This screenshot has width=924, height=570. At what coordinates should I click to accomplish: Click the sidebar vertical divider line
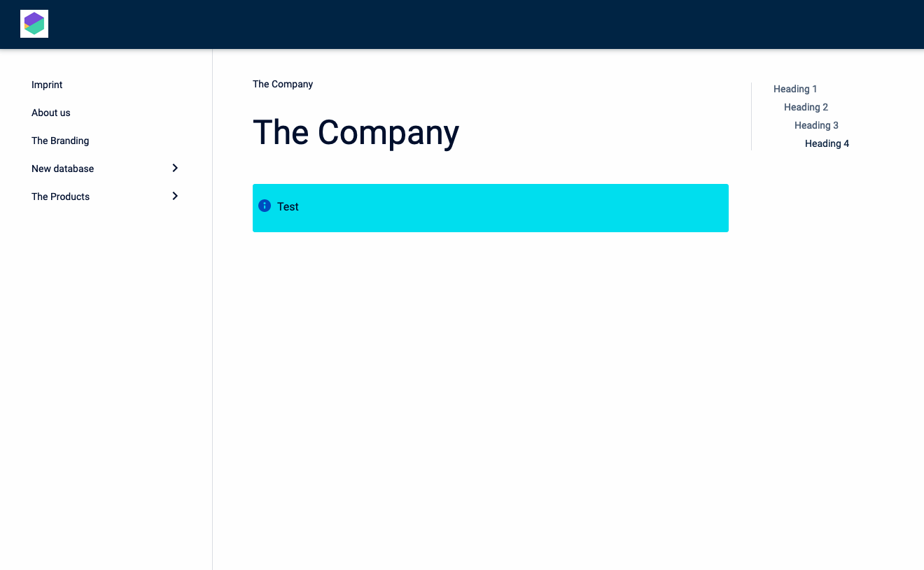tap(212, 350)
